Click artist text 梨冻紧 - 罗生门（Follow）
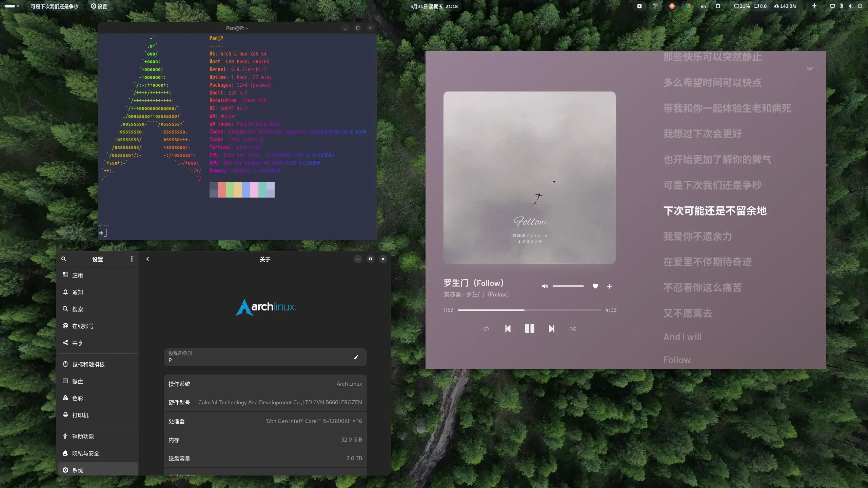The image size is (868, 488). click(476, 294)
